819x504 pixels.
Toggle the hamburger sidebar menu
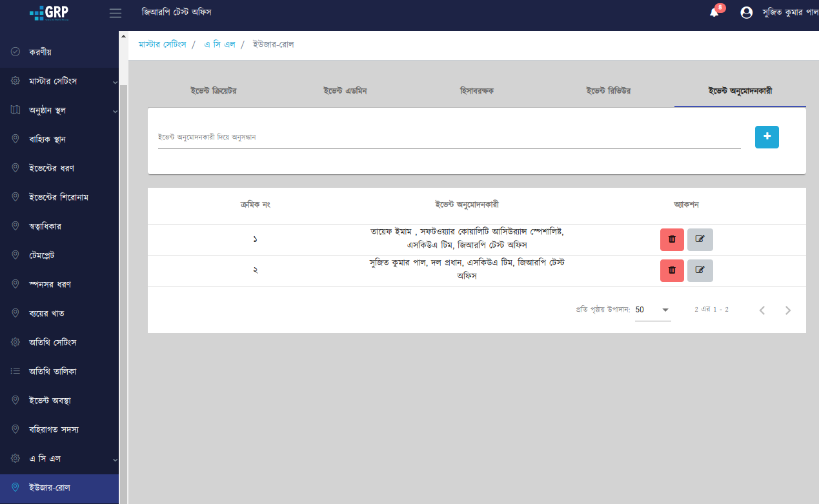pos(116,13)
